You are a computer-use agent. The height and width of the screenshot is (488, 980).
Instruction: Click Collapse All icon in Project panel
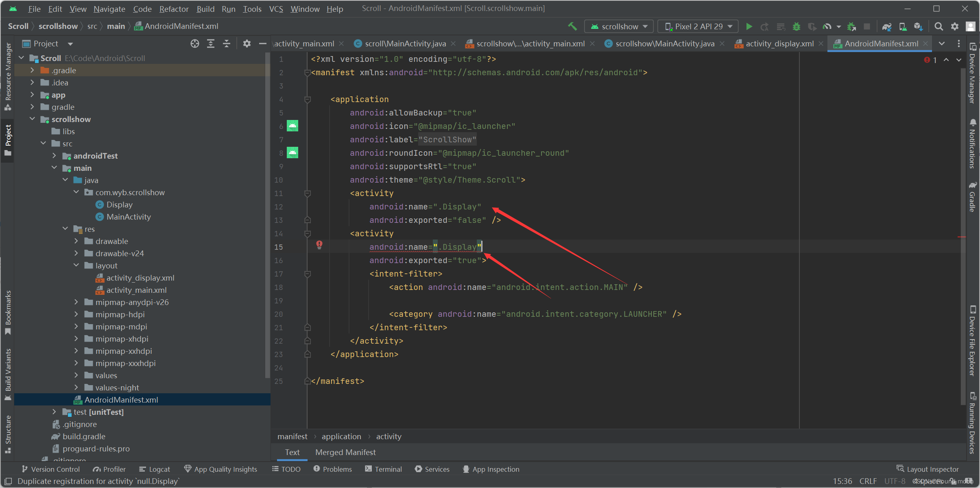pos(227,44)
